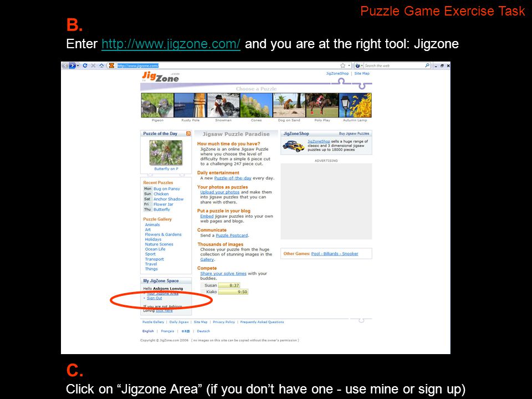Screen dimensions: 532x399
Task: Open the footer Privacy Policy link
Action: tap(223, 322)
